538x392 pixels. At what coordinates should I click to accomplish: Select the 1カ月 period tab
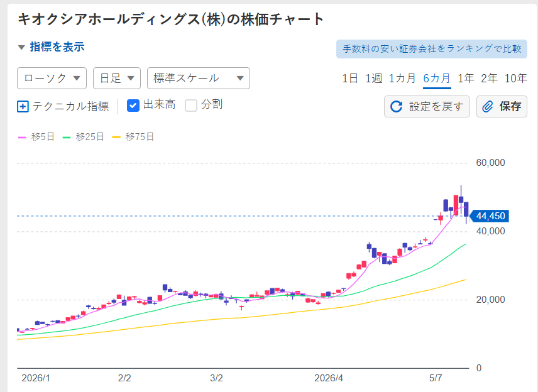402,78
